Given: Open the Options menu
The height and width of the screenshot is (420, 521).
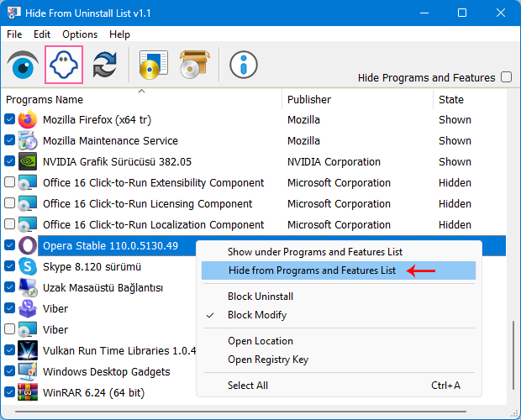Looking at the screenshot, I should pos(80,34).
